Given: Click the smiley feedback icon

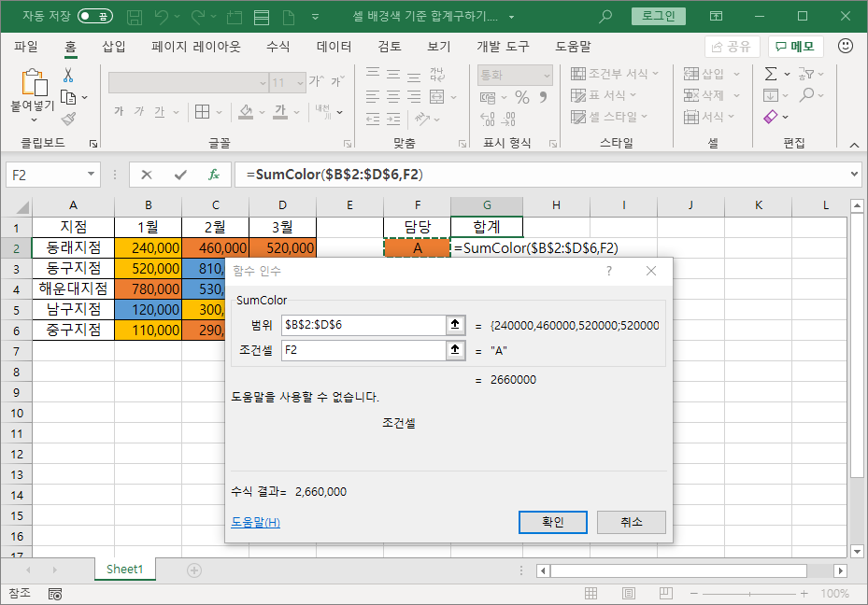Looking at the screenshot, I should tap(846, 46).
